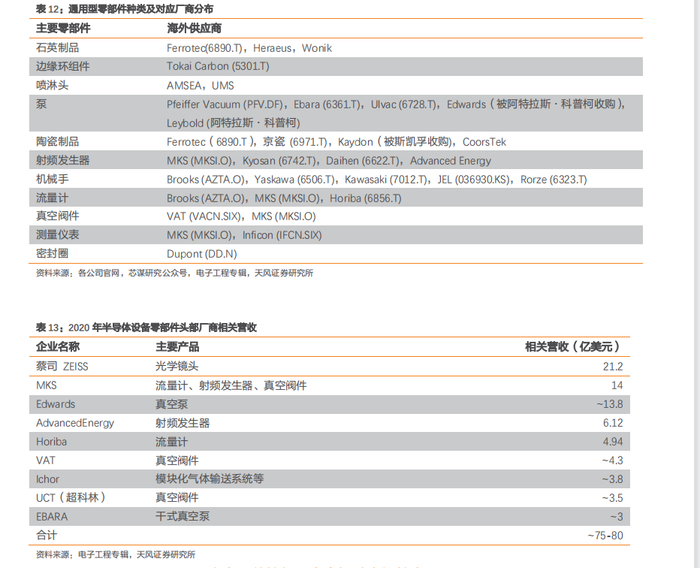Image resolution: width=700 pixels, height=568 pixels.
Task: Select the VAT company cell in table 13
Action: click(46, 460)
